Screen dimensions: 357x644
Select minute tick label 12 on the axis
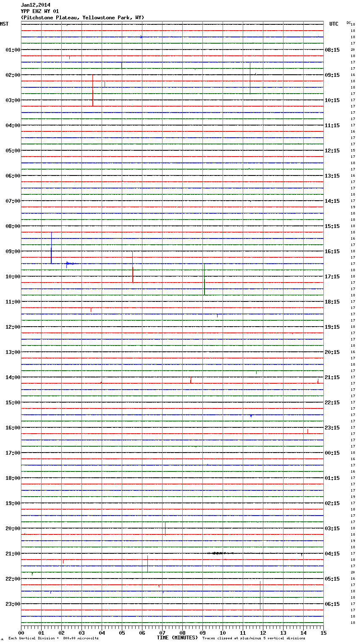[x=263, y=633]
